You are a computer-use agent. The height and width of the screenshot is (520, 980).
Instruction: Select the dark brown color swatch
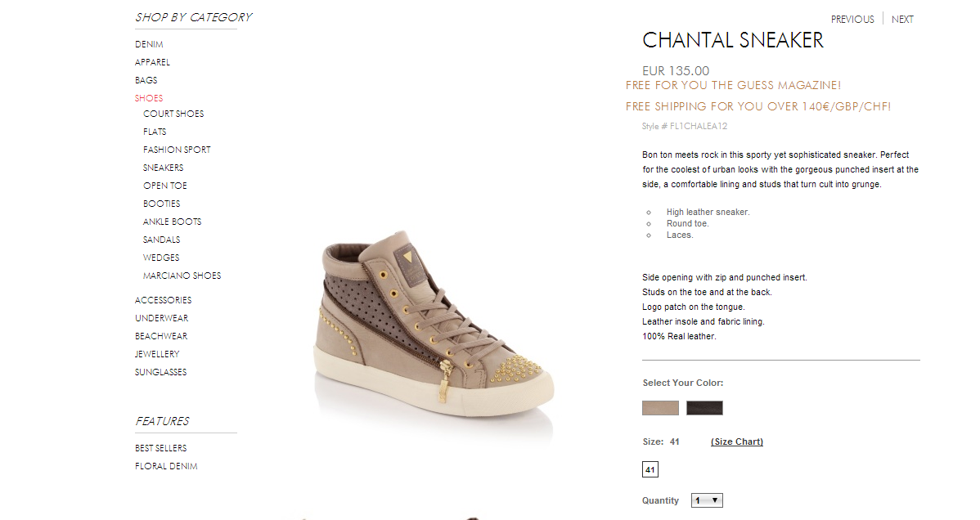tap(704, 408)
